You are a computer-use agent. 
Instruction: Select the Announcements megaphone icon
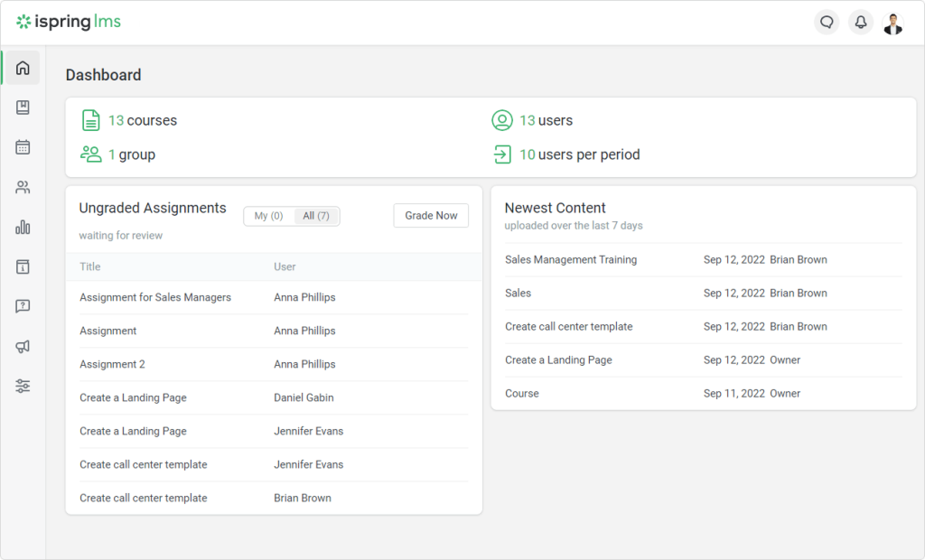[x=21, y=346]
